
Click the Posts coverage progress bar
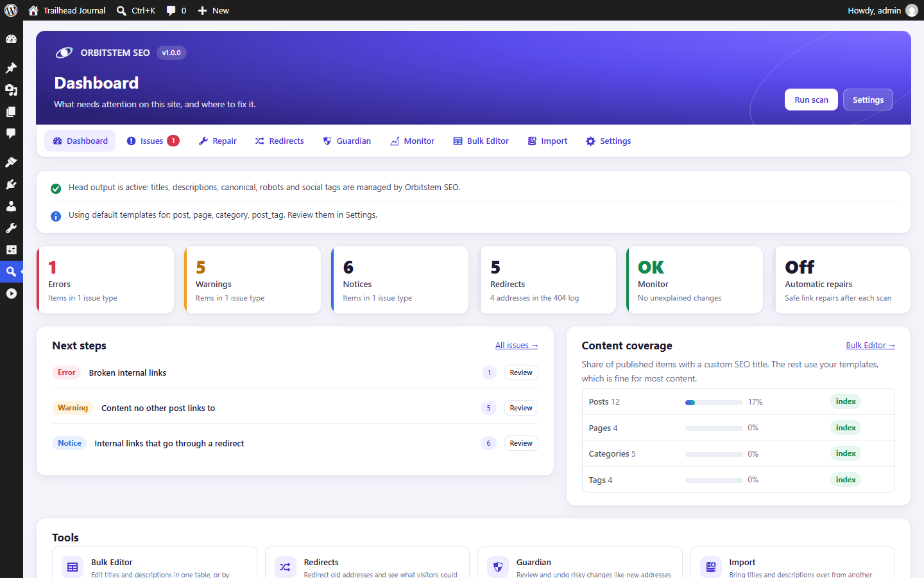714,402
